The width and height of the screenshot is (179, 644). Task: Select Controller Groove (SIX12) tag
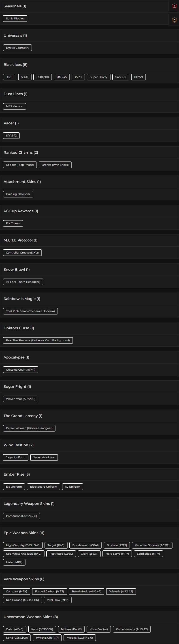click(22, 252)
